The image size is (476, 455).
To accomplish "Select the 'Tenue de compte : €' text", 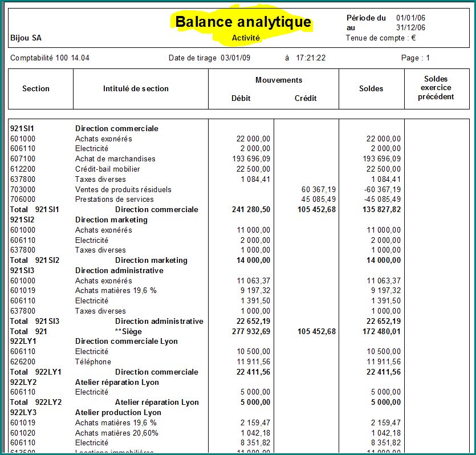I will pos(381,38).
